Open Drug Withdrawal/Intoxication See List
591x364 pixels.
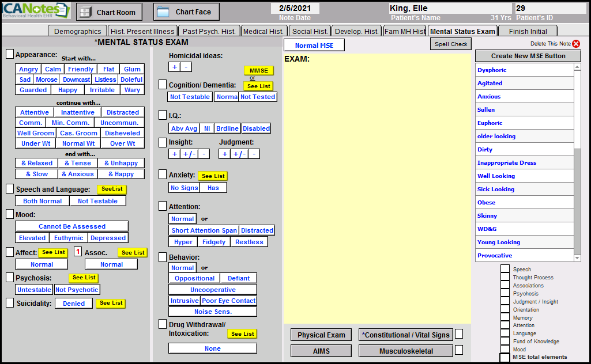242,333
